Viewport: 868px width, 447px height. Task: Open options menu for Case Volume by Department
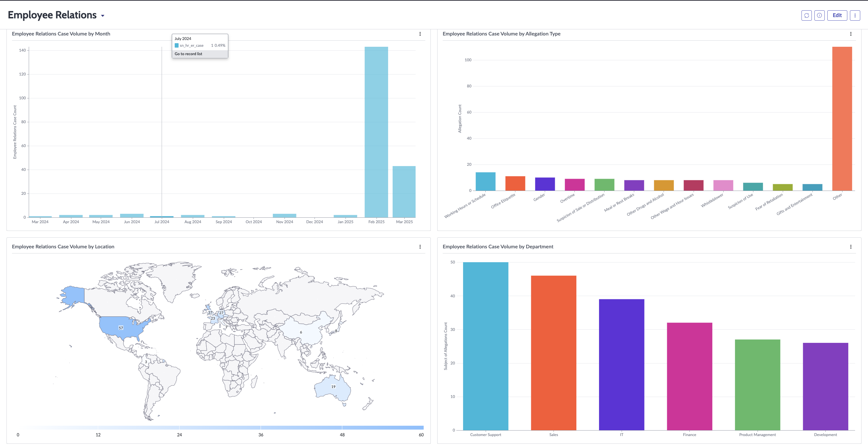pos(851,247)
